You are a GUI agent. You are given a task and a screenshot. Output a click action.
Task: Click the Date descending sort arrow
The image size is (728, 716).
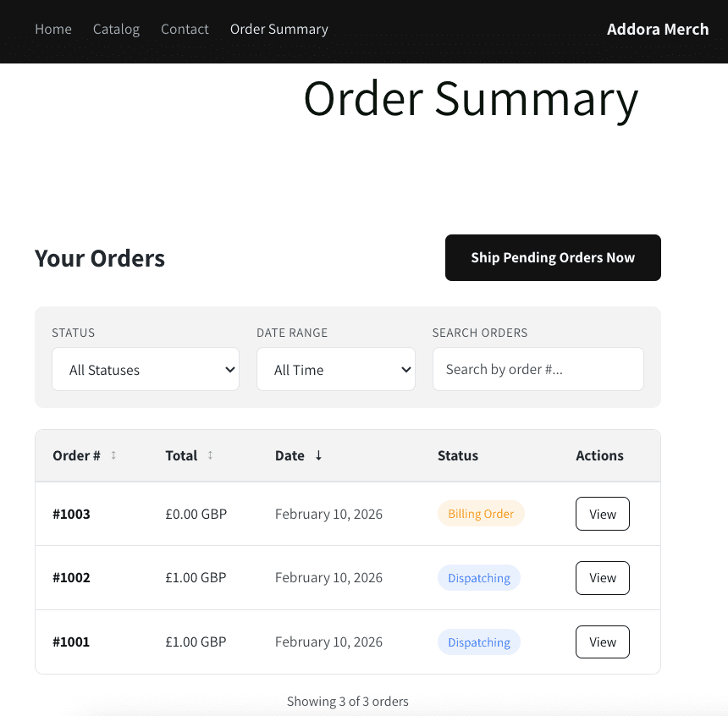point(318,455)
